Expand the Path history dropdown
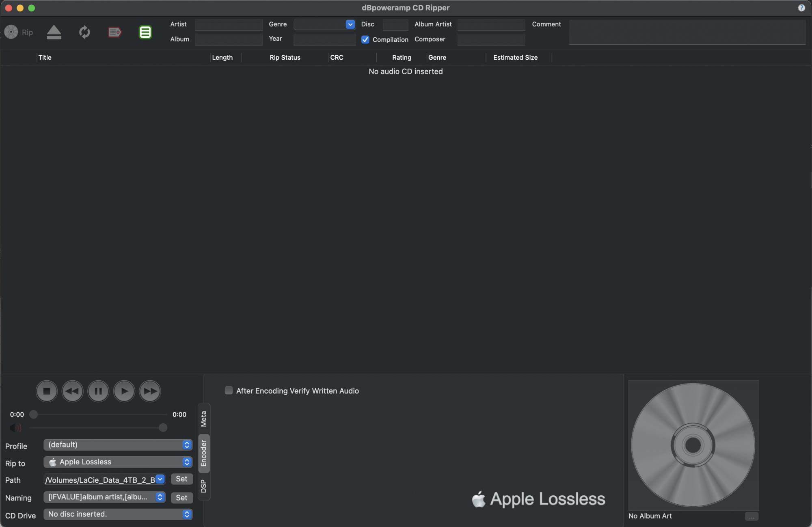The image size is (812, 527). click(x=160, y=479)
